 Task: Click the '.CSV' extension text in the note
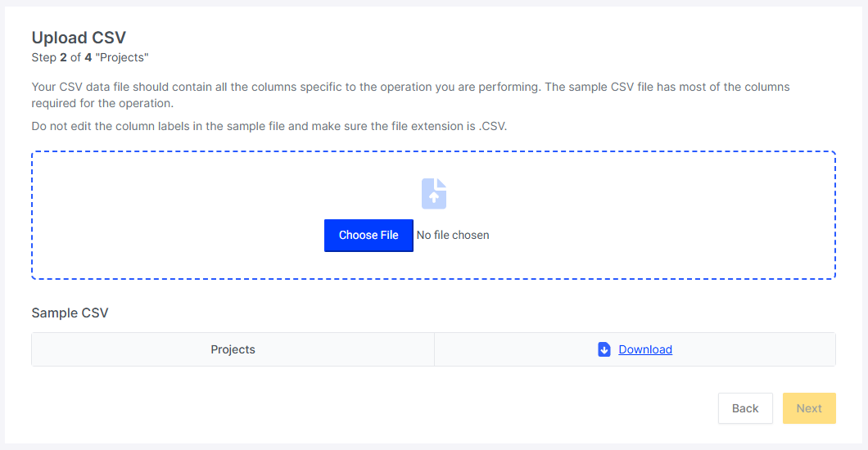[493, 126]
